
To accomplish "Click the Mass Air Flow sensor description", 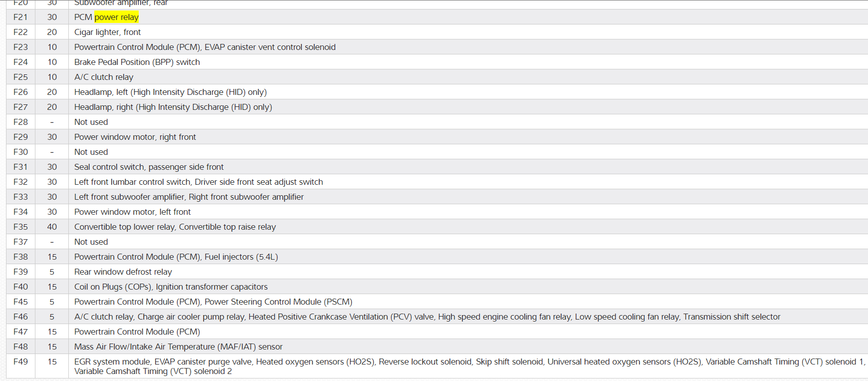I will pyautogui.click(x=178, y=347).
